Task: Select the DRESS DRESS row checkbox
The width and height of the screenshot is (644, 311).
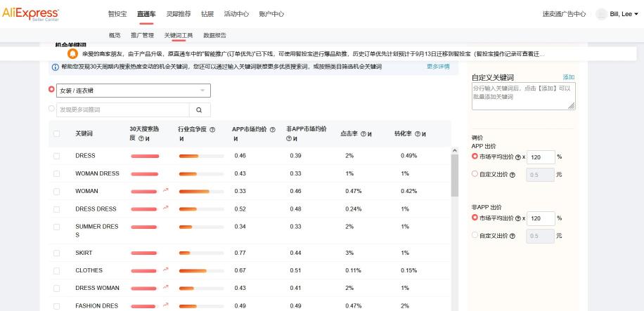Action: click(57, 209)
